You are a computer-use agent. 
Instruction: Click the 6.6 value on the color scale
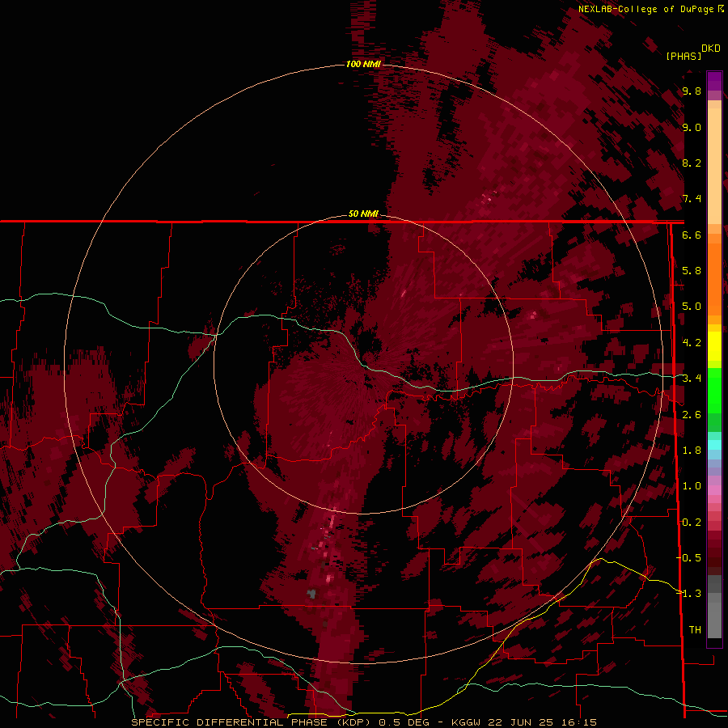click(x=692, y=235)
